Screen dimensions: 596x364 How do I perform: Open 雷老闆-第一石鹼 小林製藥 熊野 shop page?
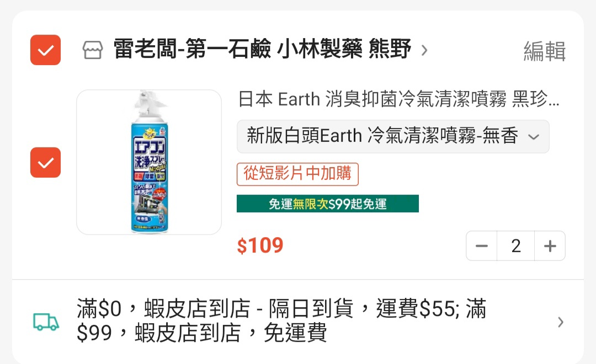tap(262, 49)
